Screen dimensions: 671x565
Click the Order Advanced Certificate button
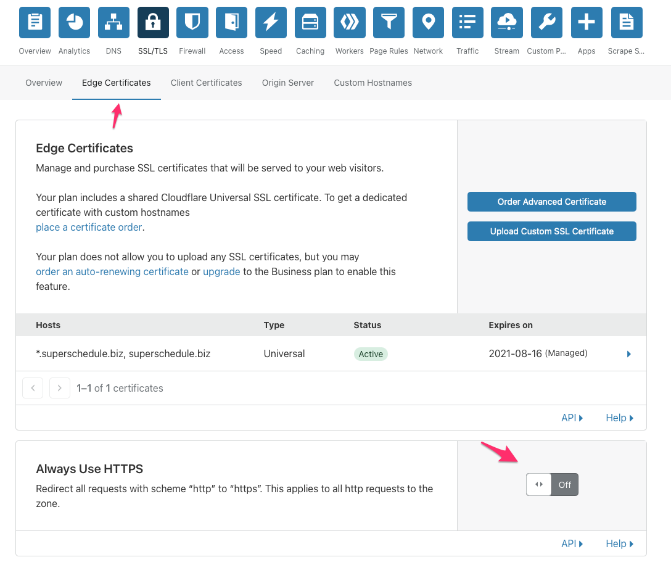click(551, 202)
